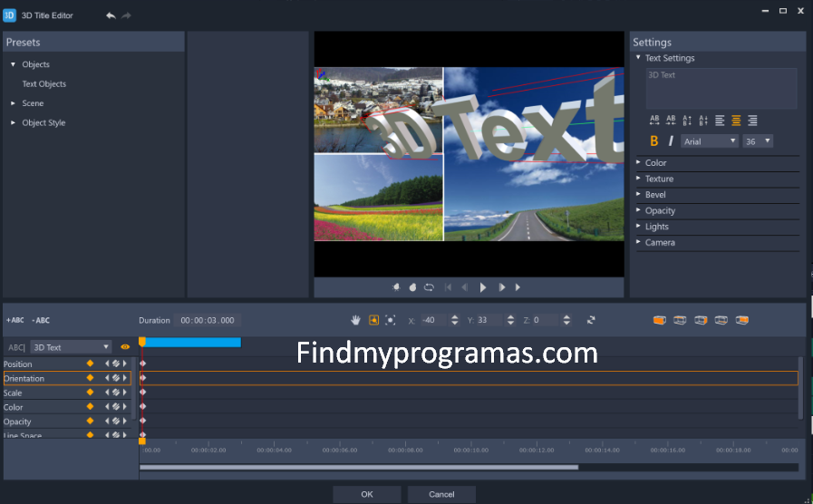Play the 3D title preview
The image size is (813, 504).
[483, 287]
